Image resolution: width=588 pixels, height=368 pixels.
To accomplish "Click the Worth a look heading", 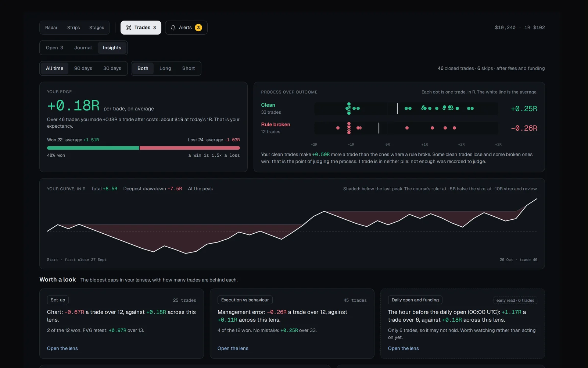I will click(x=58, y=280).
